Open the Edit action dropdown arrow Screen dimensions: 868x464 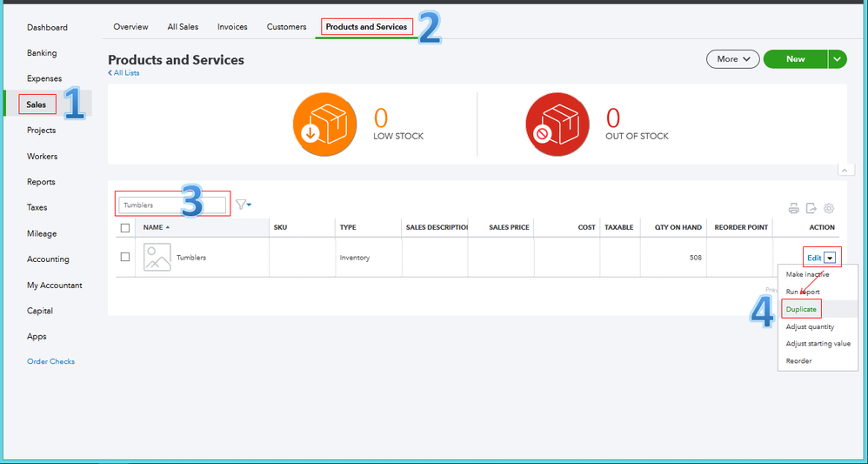(830, 258)
